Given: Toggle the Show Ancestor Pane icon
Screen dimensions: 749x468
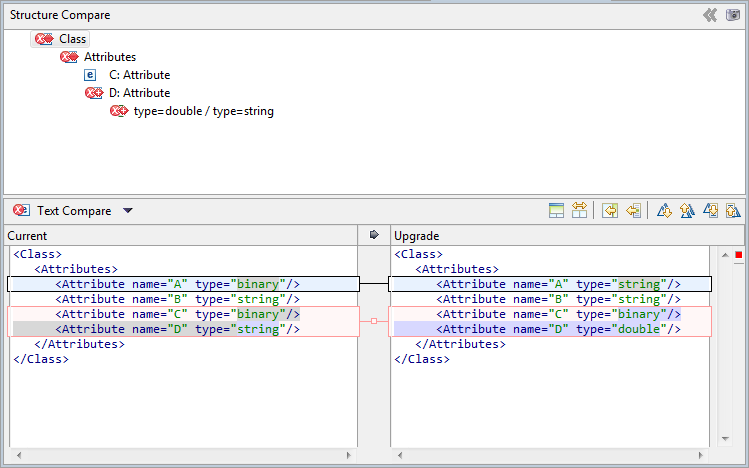Looking at the screenshot, I should tap(557, 210).
